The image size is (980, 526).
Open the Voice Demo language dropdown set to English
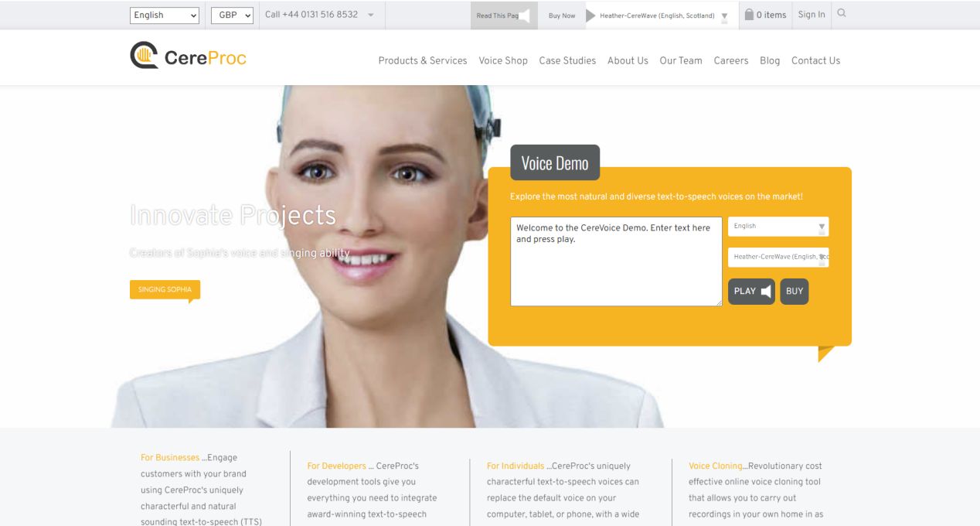pos(778,227)
